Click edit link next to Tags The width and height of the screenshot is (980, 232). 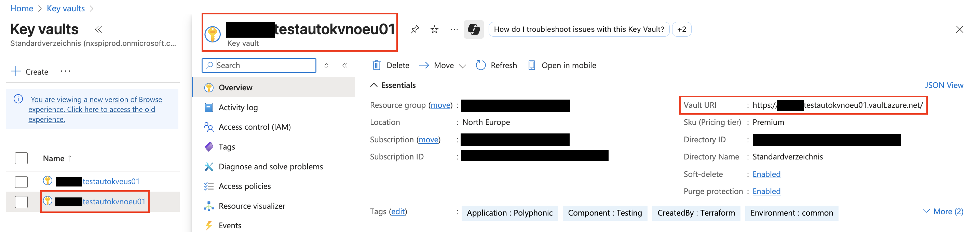tap(398, 211)
